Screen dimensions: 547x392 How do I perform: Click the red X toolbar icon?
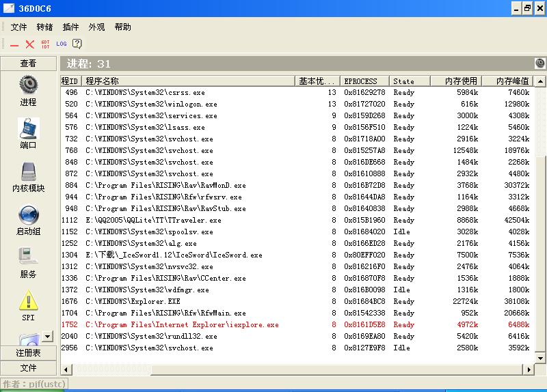point(29,44)
